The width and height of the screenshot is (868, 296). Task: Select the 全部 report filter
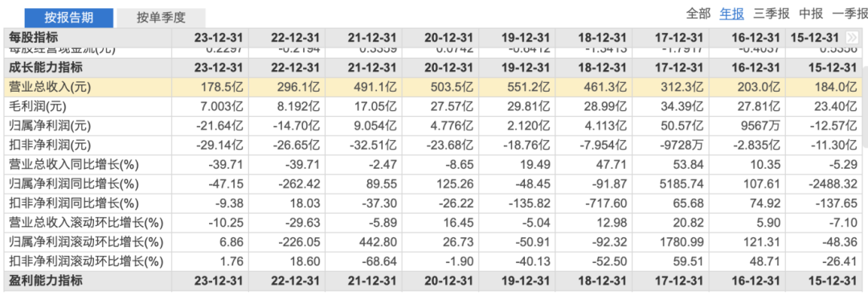point(698,14)
